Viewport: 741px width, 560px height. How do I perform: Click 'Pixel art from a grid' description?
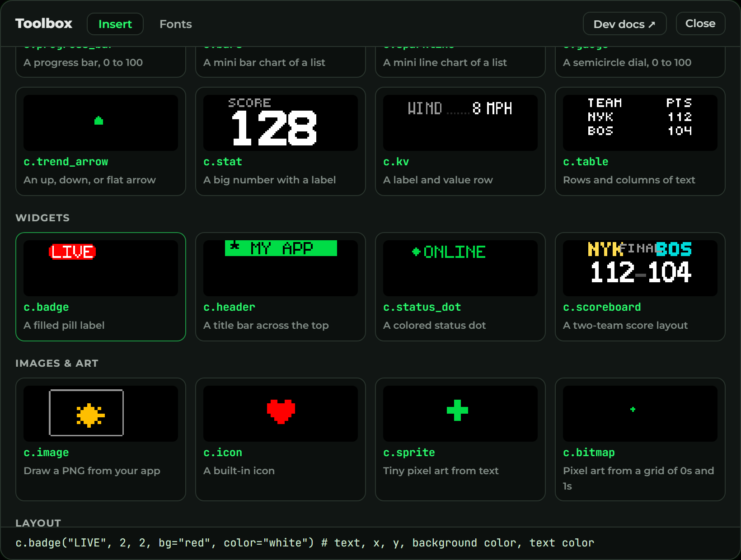pyautogui.click(x=638, y=478)
